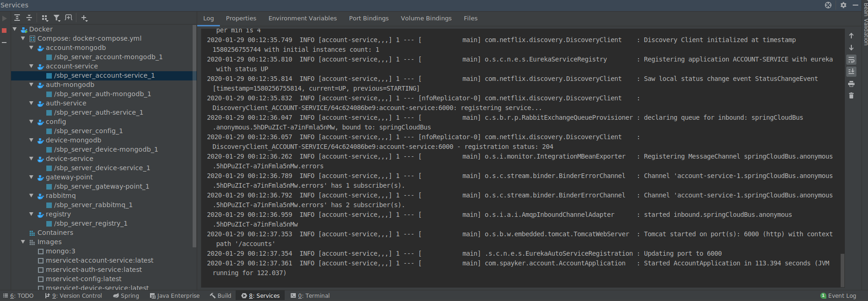Select /sbp_server_gateway-point_1 container
868x301 pixels.
point(101,186)
